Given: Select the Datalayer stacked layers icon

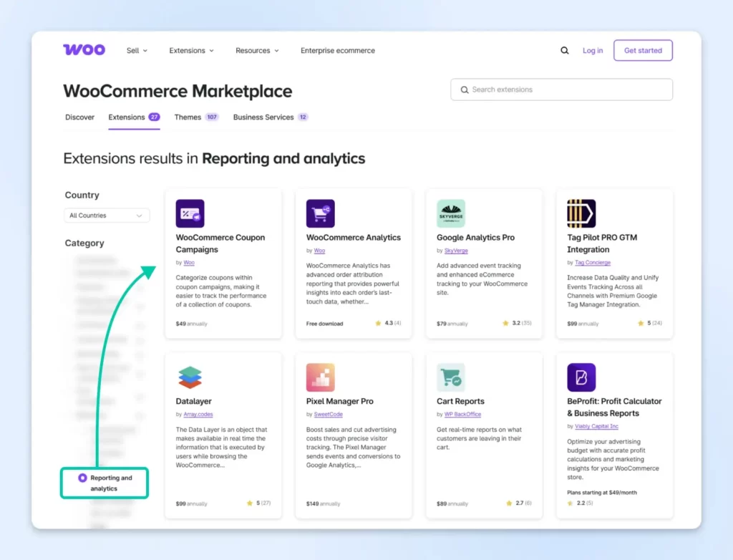Looking at the screenshot, I should [190, 377].
